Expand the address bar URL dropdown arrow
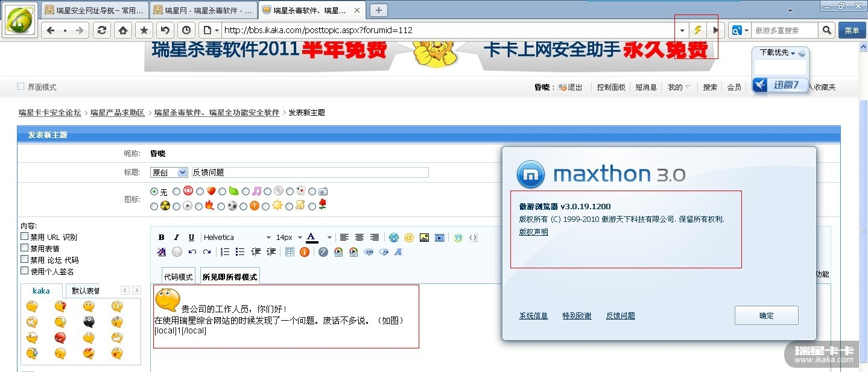The height and width of the screenshot is (372, 868). [682, 30]
